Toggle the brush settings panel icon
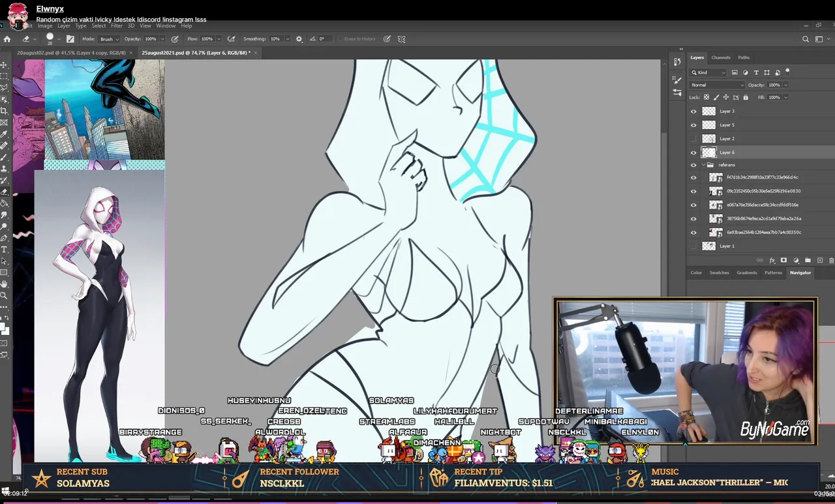 click(70, 39)
